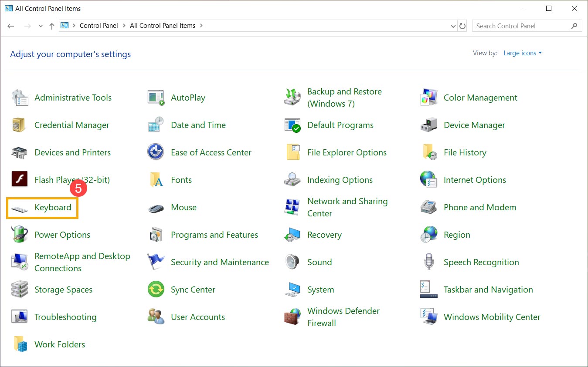This screenshot has width=588, height=367.
Task: Click the window title bar Control Panel icon
Action: click(8, 8)
